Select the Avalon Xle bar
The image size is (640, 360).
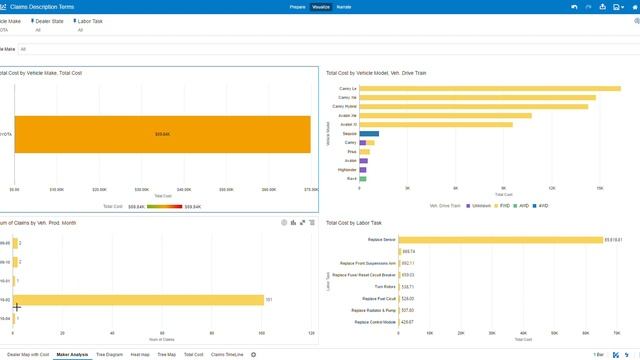click(x=445, y=116)
